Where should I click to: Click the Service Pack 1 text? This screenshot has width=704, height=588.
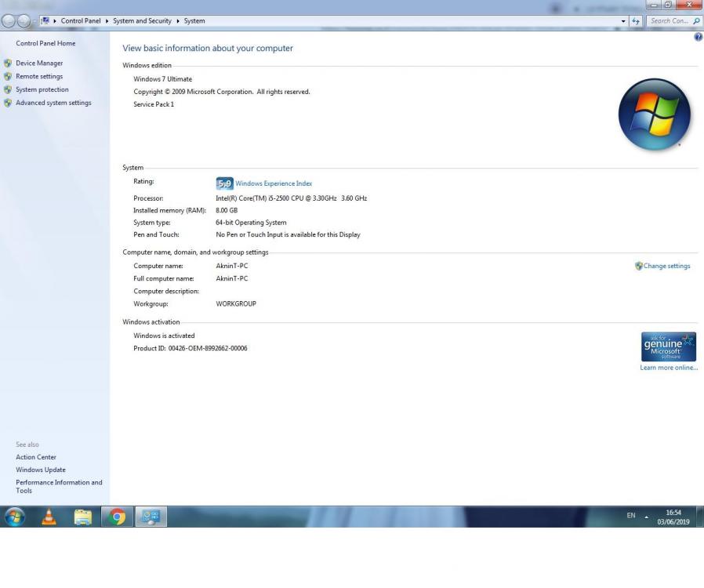point(154,104)
